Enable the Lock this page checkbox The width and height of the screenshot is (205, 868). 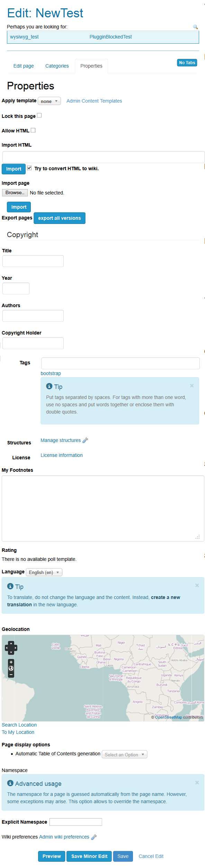point(39,115)
